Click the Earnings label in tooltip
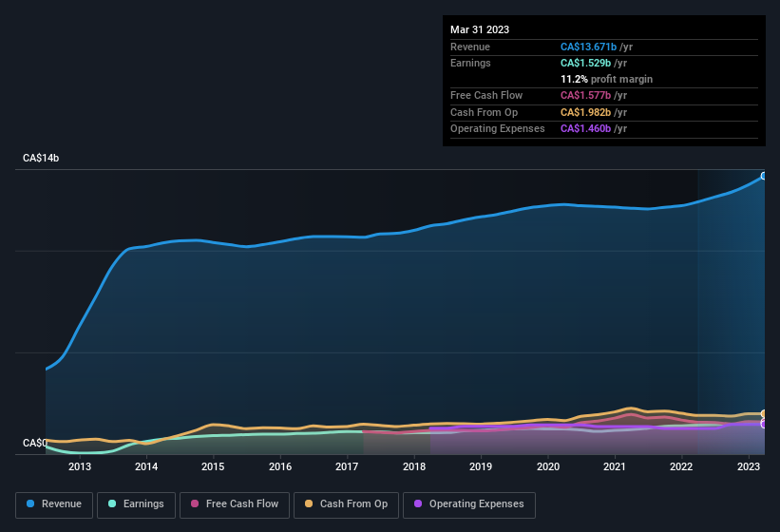The width and height of the screenshot is (780, 532). [470, 63]
